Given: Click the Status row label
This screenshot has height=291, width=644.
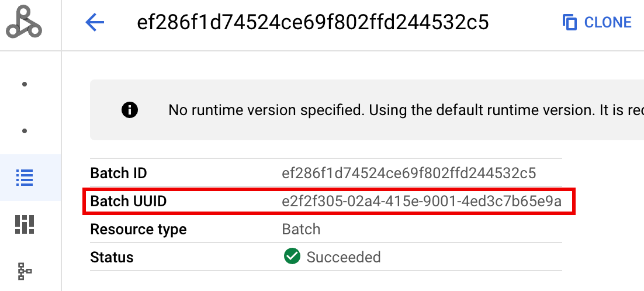Looking at the screenshot, I should point(112,257).
